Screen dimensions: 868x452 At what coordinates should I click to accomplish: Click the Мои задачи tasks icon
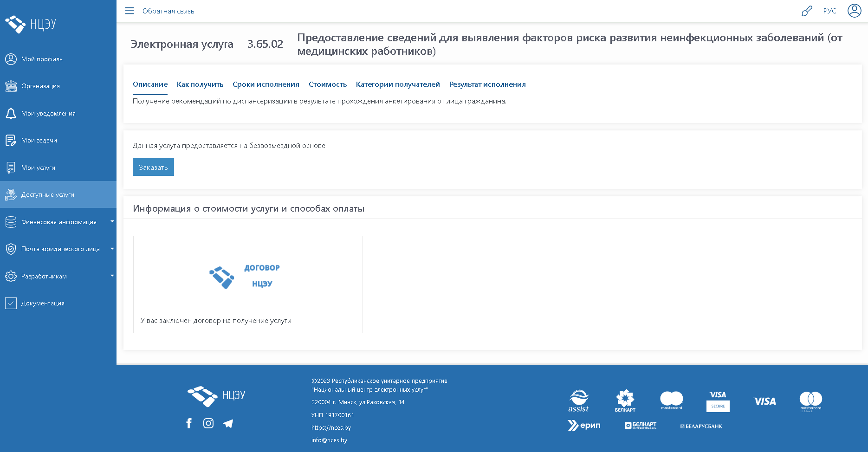tap(11, 140)
